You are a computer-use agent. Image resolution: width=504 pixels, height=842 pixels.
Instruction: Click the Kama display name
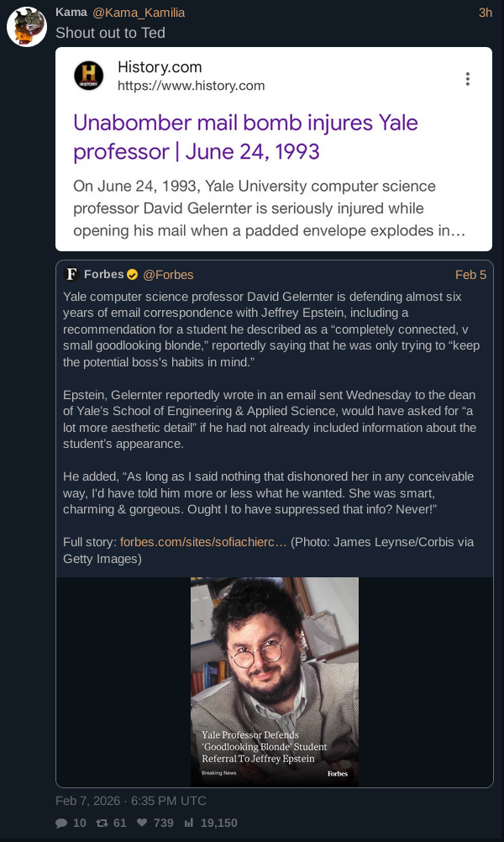point(71,13)
